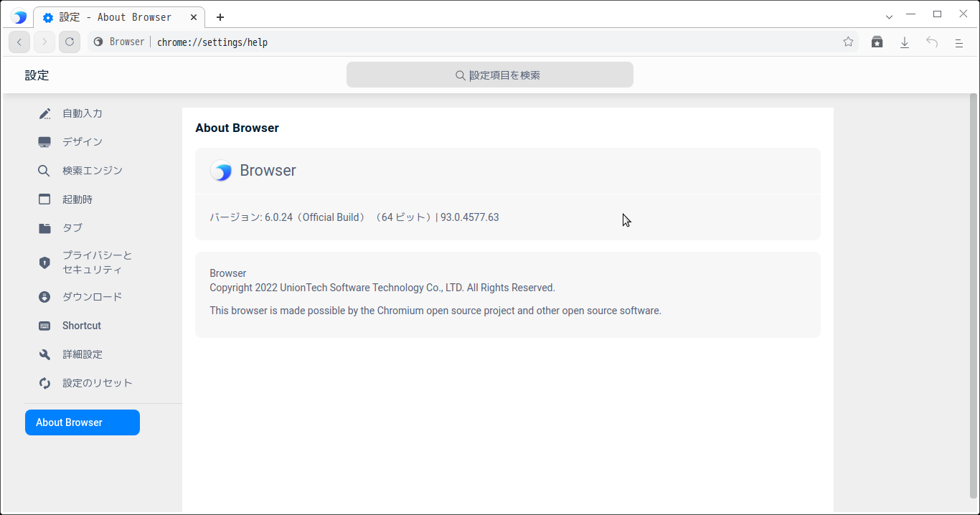
Task: Click the Copyright 2022 UnionTech text
Action: click(x=382, y=288)
